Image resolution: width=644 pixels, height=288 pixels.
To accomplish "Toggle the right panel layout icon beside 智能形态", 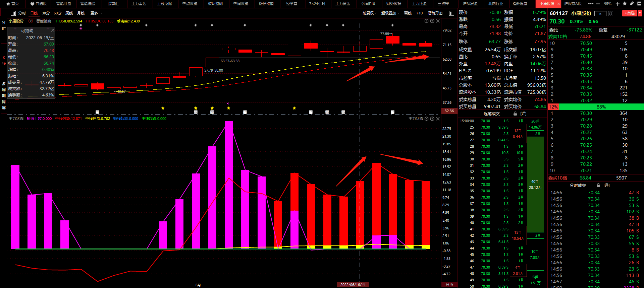I will coord(451,13).
